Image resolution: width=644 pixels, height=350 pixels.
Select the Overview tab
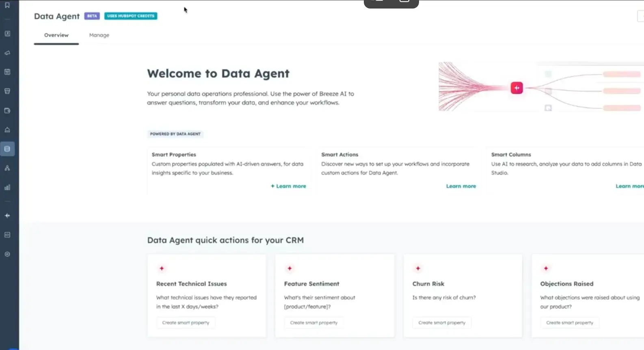click(56, 35)
